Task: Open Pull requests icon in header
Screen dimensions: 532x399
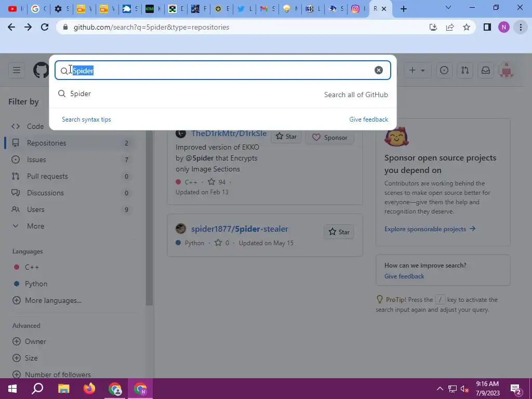Action: click(x=465, y=70)
